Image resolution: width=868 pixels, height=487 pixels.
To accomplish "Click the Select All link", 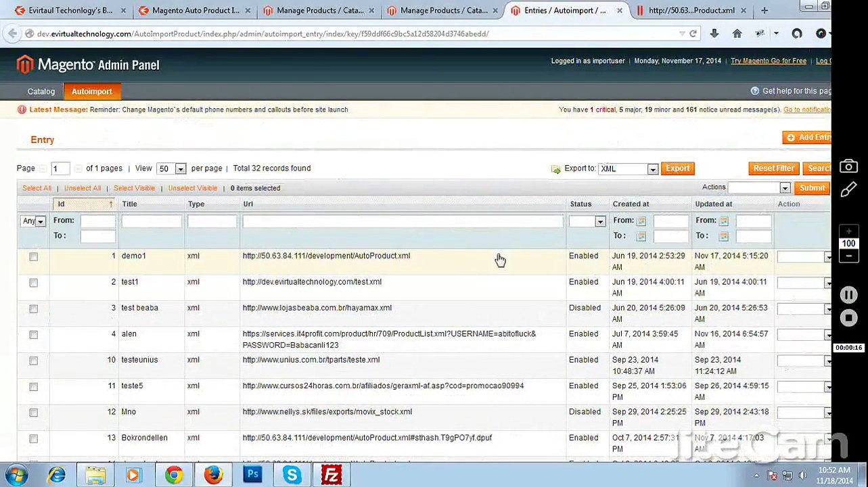I will point(37,188).
